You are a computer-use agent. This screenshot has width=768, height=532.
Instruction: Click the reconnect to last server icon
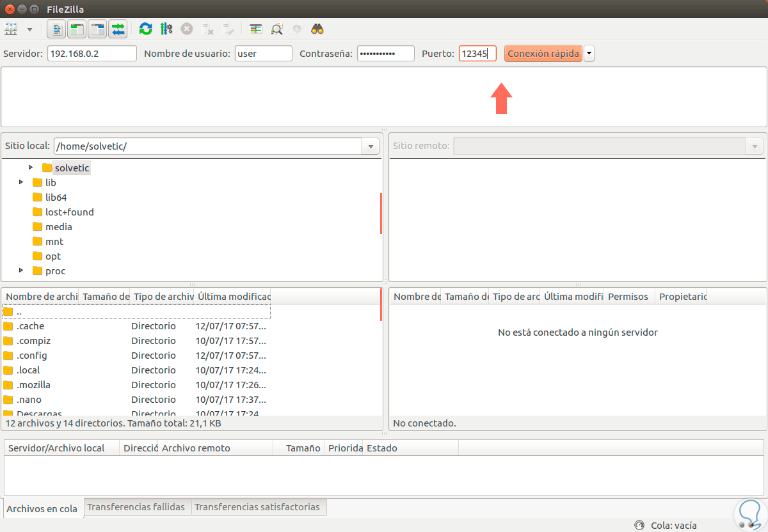228,29
